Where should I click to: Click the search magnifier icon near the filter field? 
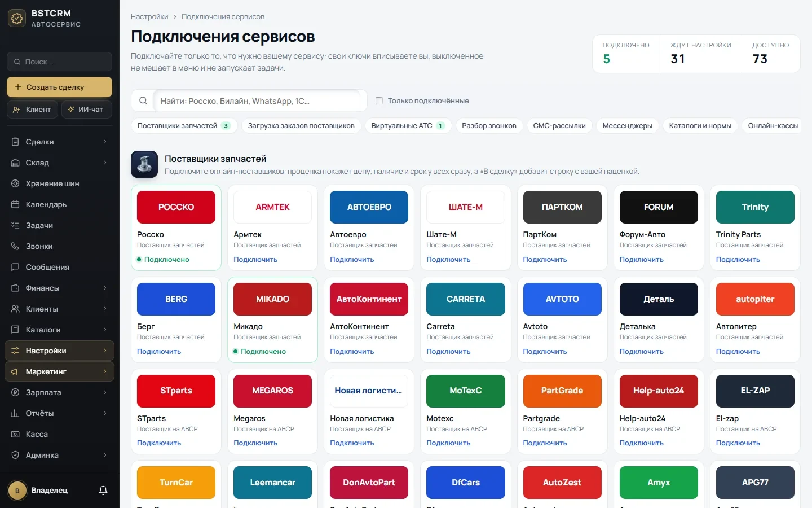[143, 100]
